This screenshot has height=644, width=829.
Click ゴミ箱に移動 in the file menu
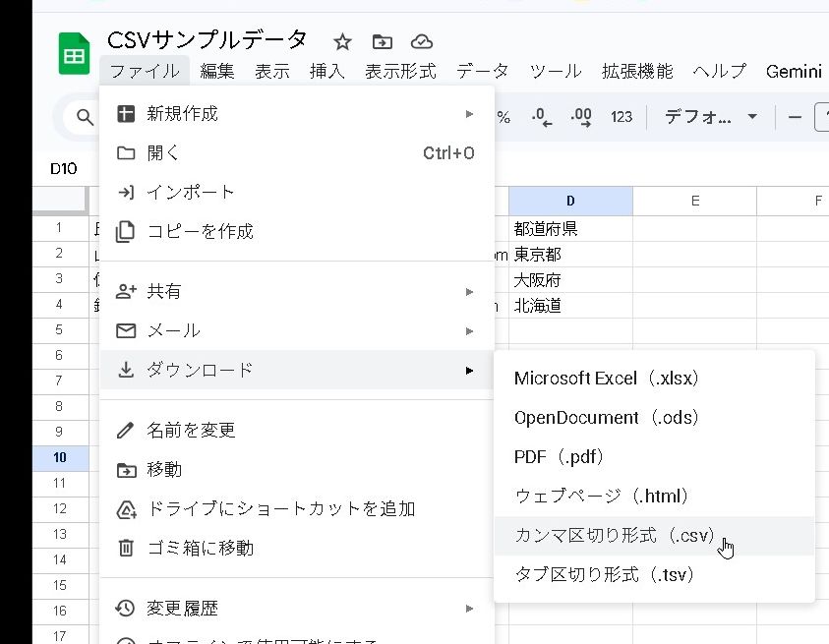[x=200, y=548]
